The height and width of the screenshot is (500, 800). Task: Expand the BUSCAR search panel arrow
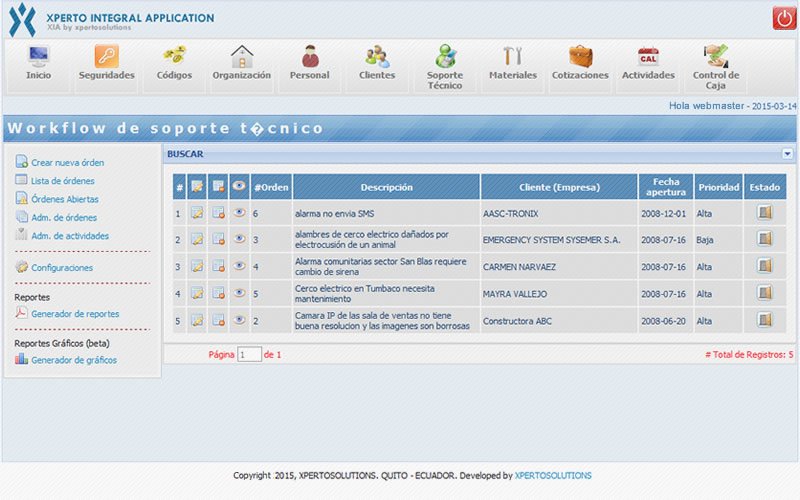coord(787,154)
